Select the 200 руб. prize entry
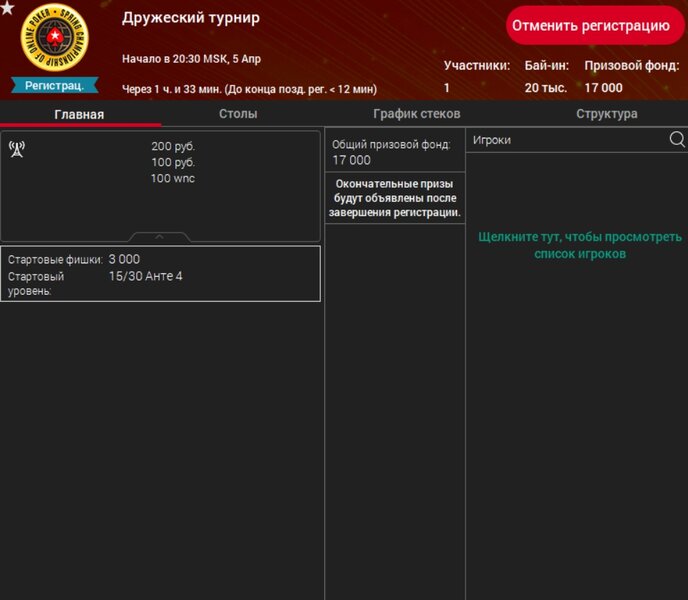 tap(173, 146)
